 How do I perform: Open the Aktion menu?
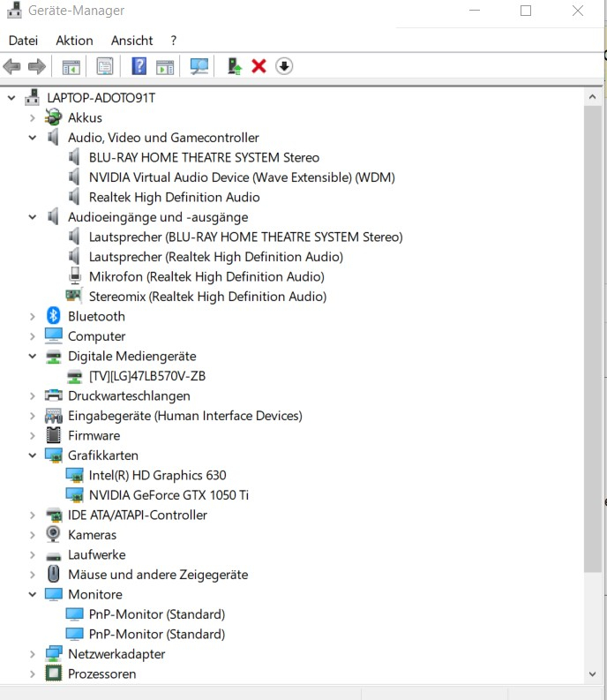coord(74,41)
